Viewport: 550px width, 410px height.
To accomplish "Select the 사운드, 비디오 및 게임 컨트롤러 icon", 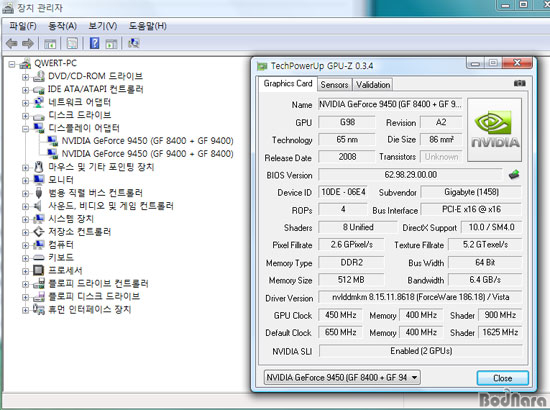I will click(x=38, y=206).
